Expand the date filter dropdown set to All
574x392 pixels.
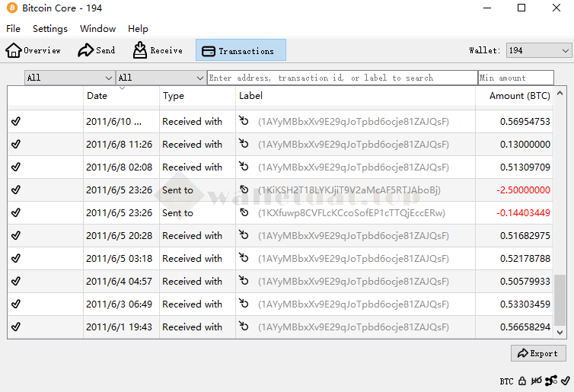pyautogui.click(x=69, y=78)
